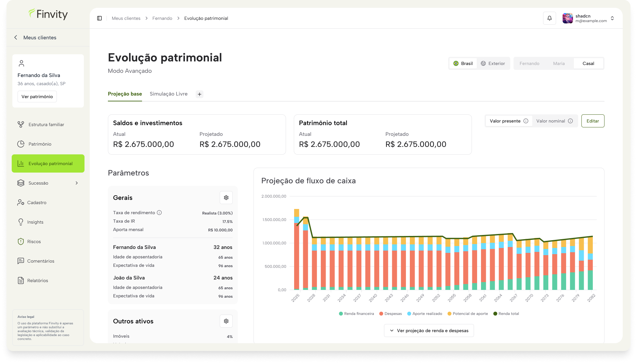The image size is (637, 364).
Task: Go to Riscos shield item
Action: [x=34, y=241]
